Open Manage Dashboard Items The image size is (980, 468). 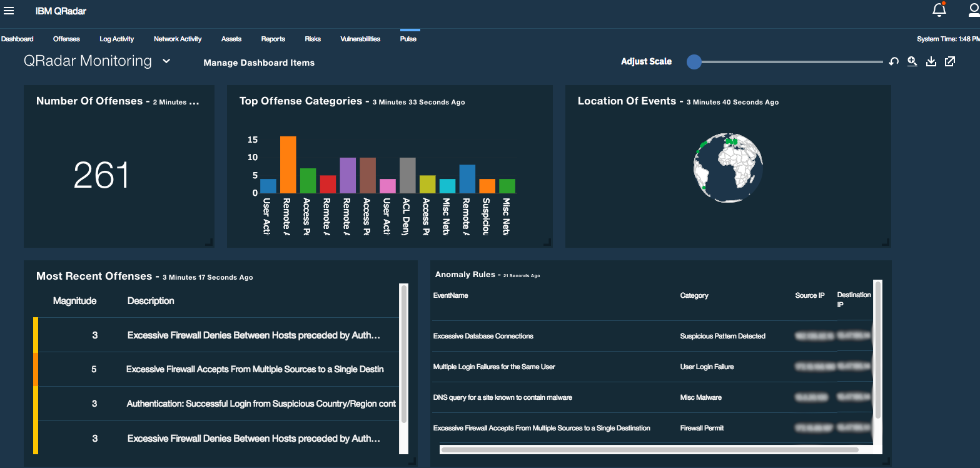258,63
